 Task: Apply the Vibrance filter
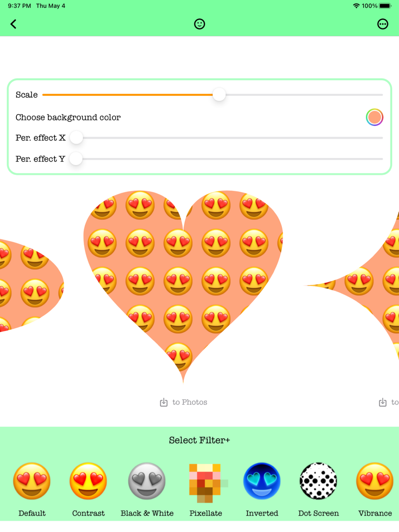pyautogui.click(x=375, y=481)
